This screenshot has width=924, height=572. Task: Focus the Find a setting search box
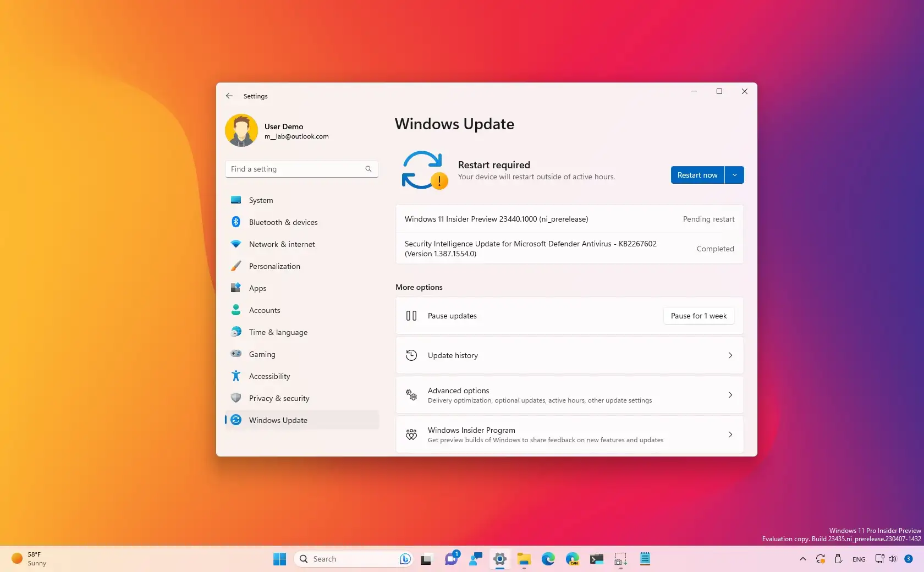(x=301, y=169)
